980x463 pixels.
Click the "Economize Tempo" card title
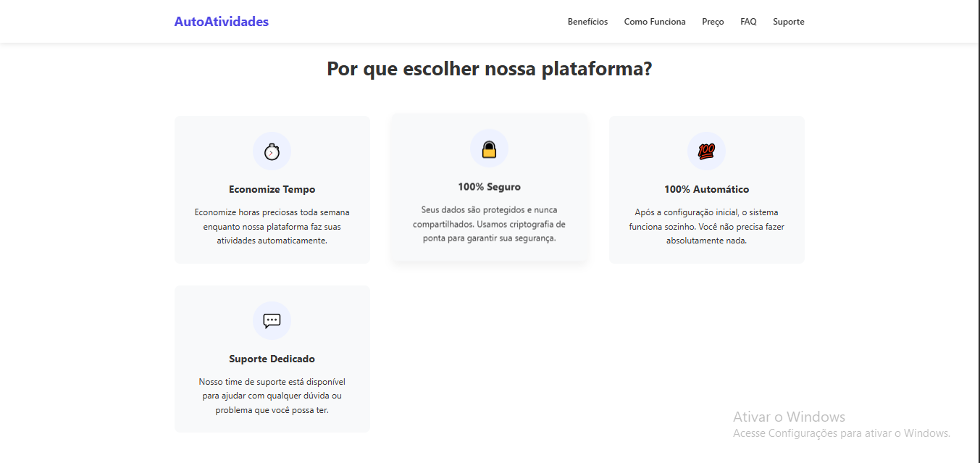(x=272, y=189)
